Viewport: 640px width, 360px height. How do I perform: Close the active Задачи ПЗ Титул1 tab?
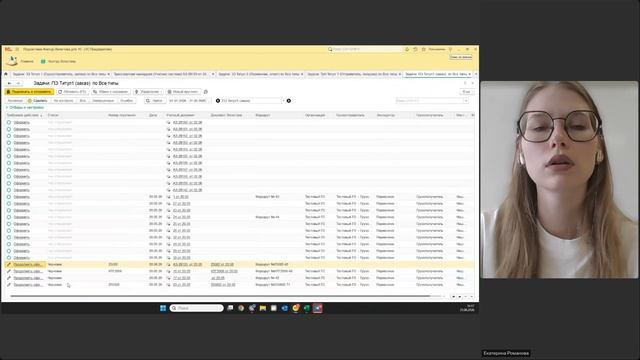pos(469,74)
